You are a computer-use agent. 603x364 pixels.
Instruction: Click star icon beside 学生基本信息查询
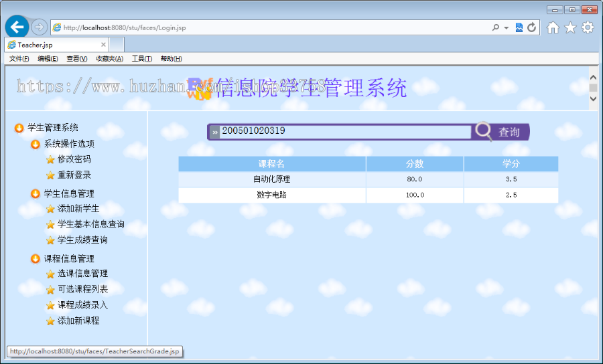[50, 225]
